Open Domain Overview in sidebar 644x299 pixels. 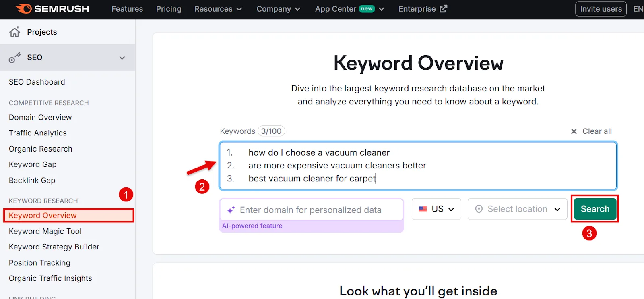click(40, 118)
